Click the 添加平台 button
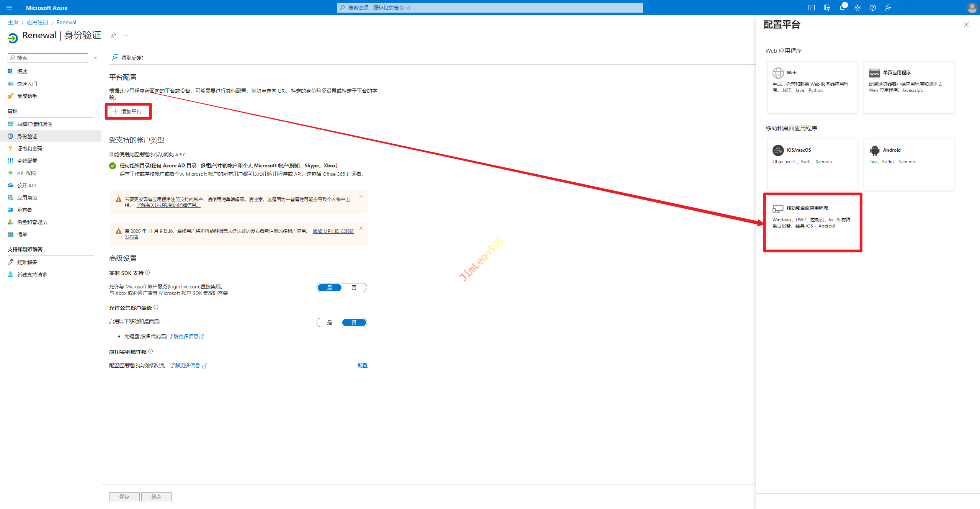 (x=127, y=111)
